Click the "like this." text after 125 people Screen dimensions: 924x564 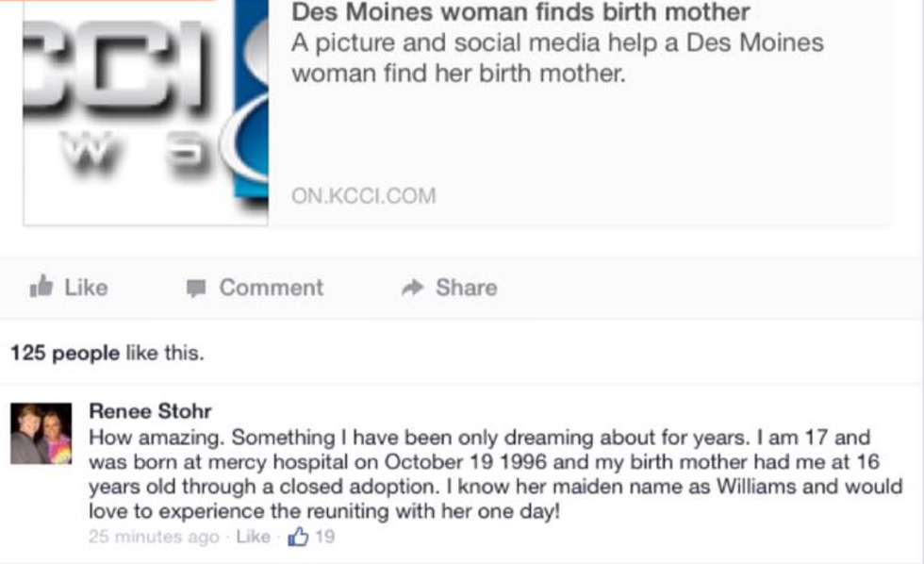164,354
